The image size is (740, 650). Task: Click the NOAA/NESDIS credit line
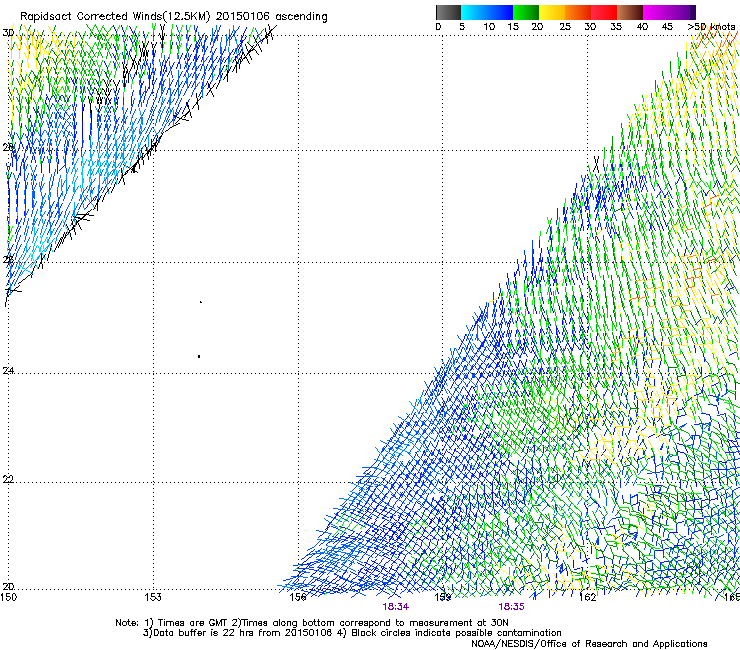point(589,644)
